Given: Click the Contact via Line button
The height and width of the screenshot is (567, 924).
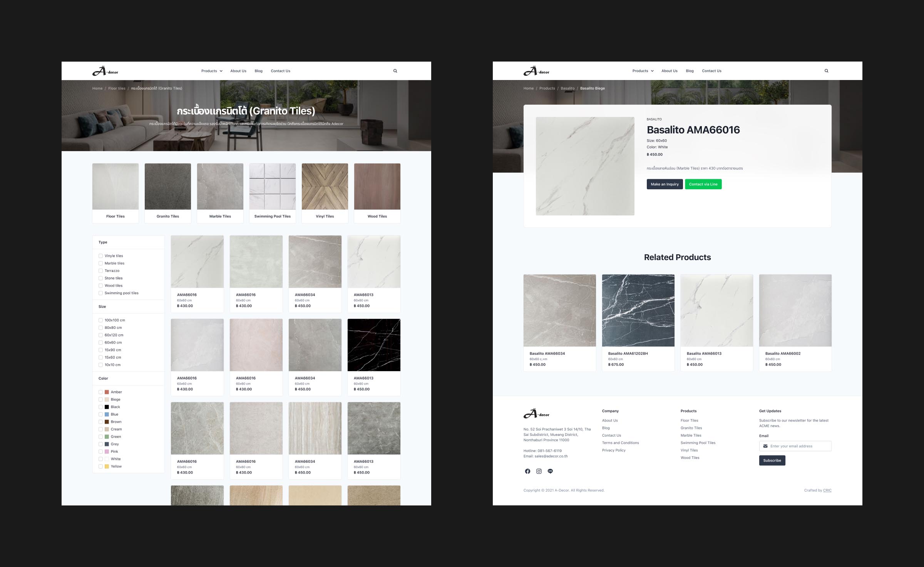Looking at the screenshot, I should (x=703, y=184).
